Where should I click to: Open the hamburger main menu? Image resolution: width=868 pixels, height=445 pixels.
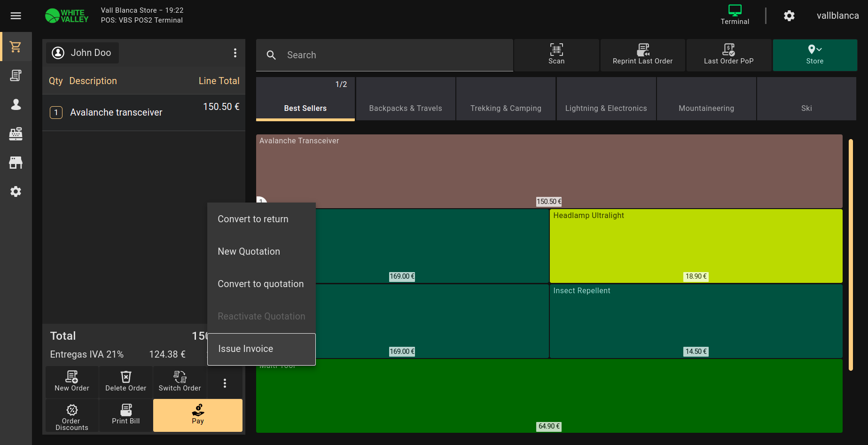16,16
